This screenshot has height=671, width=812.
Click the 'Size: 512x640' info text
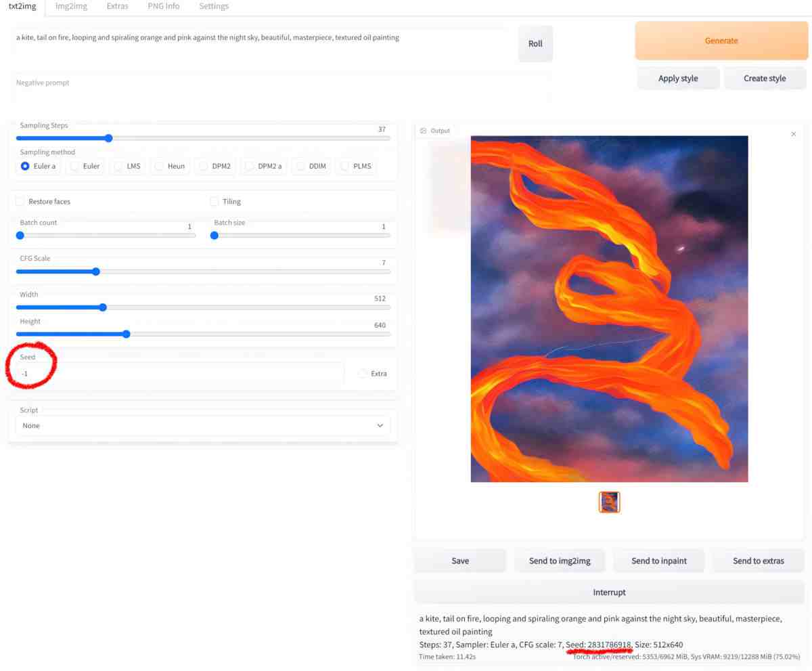659,644
